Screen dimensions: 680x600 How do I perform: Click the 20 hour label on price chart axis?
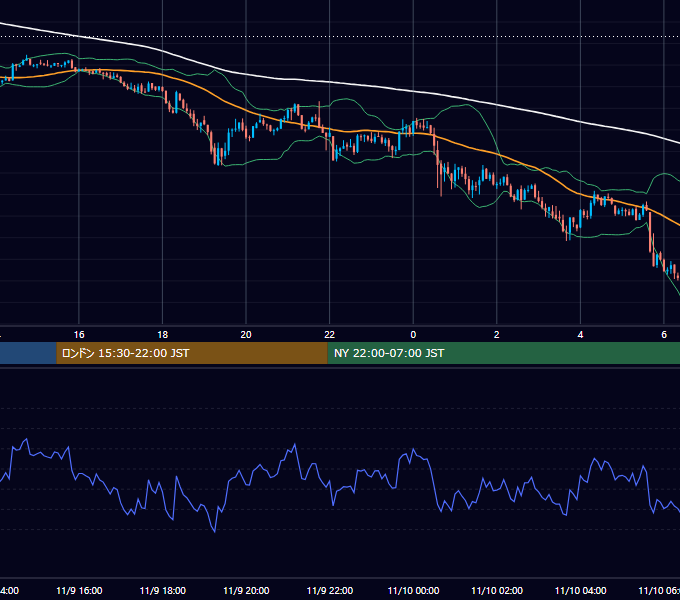point(246,335)
